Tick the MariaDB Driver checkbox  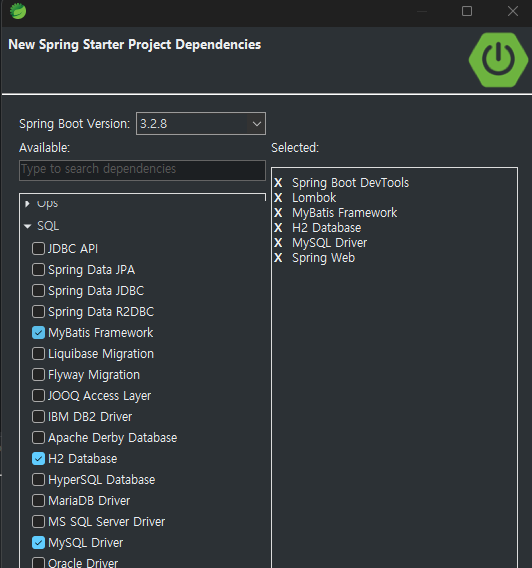38,501
